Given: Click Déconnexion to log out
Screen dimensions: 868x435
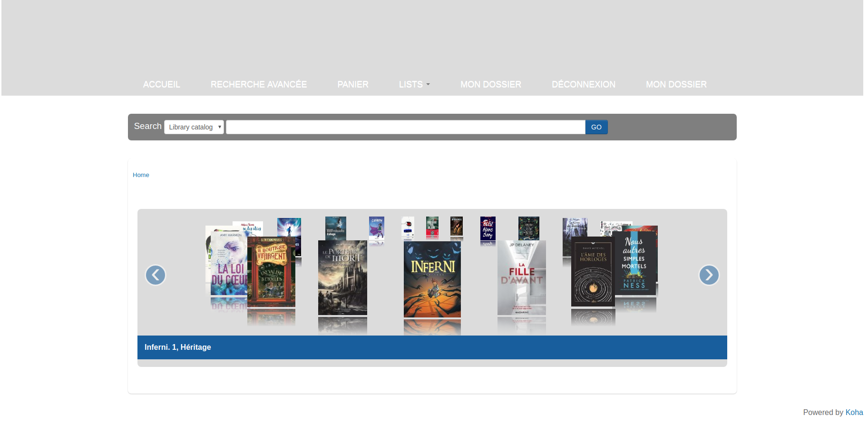Looking at the screenshot, I should [x=583, y=84].
